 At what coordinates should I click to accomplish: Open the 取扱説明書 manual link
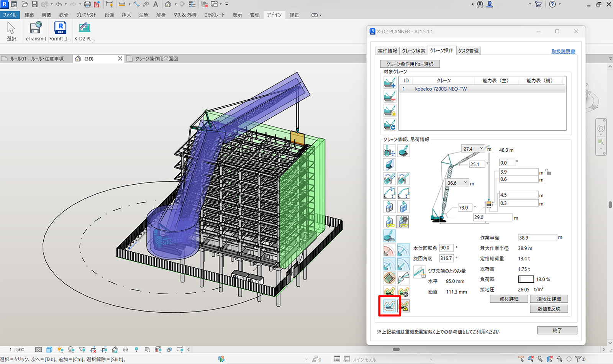[563, 51]
